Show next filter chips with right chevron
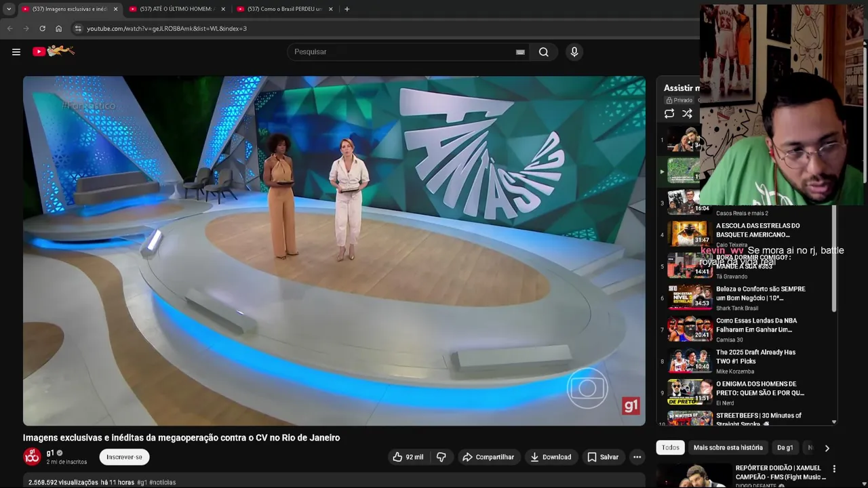This screenshot has height=488, width=868. click(x=827, y=448)
